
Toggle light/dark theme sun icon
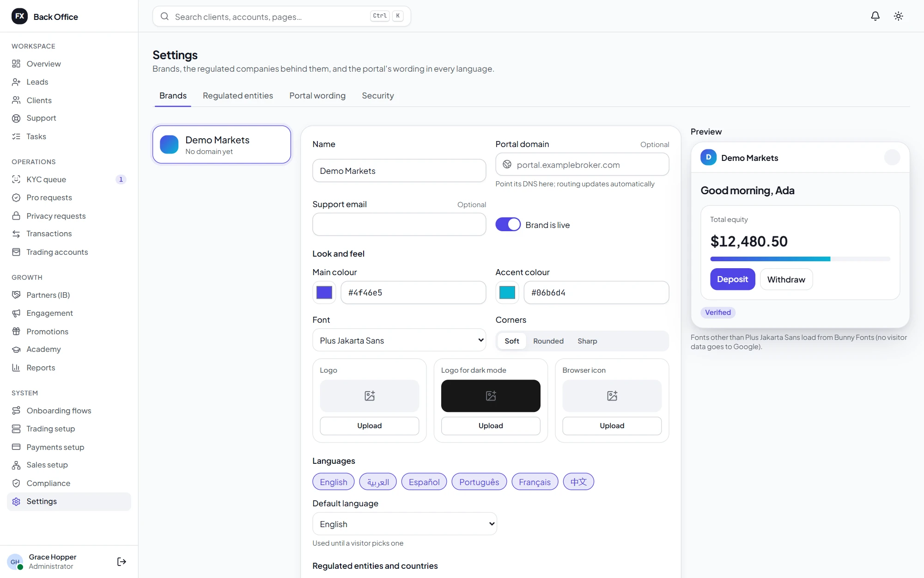(x=898, y=16)
